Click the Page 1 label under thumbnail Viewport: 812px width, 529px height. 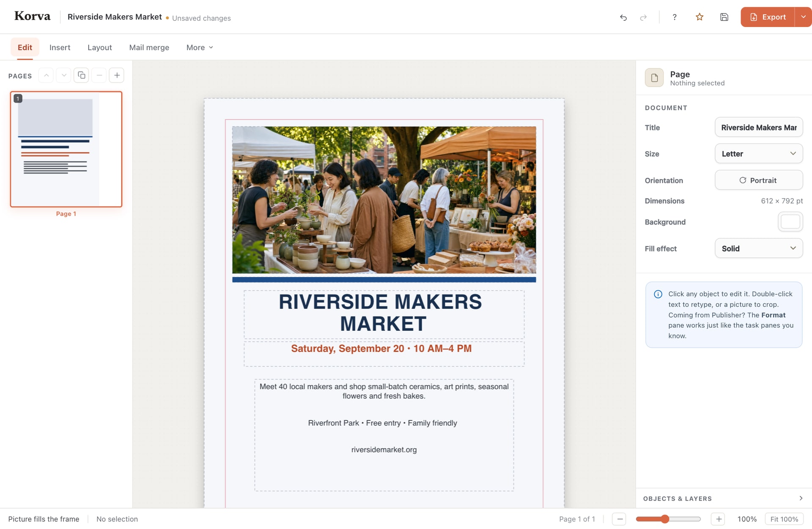click(66, 214)
